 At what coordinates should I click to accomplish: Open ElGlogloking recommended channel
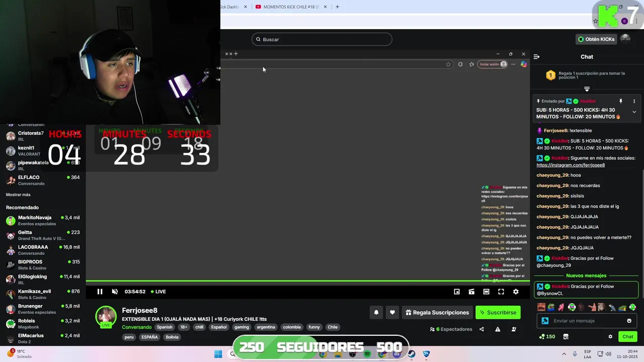(x=43, y=279)
